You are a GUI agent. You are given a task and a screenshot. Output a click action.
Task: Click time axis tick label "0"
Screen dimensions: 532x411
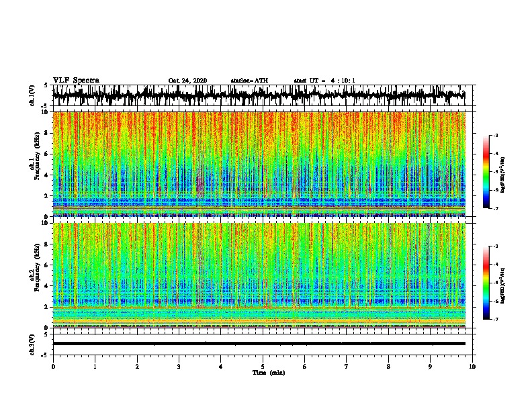click(x=53, y=367)
